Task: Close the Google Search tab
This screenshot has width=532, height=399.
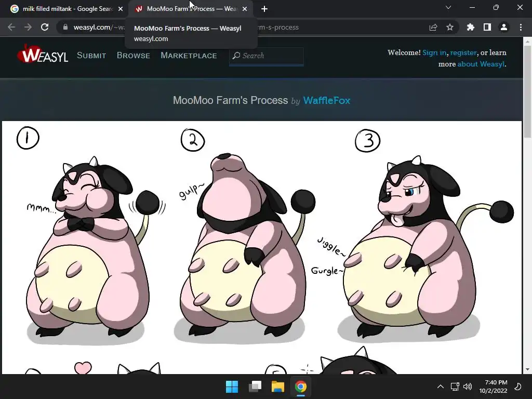Action: coord(121,9)
